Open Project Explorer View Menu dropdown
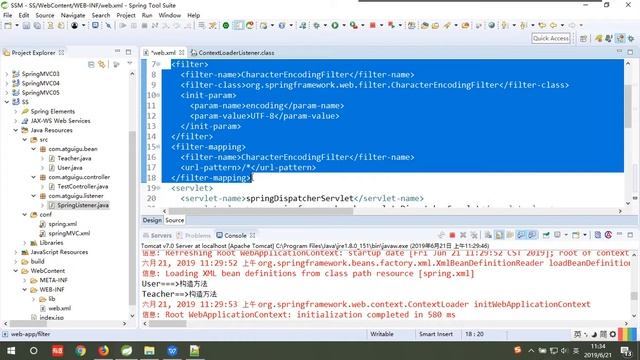640x360 pixels. pos(130,64)
